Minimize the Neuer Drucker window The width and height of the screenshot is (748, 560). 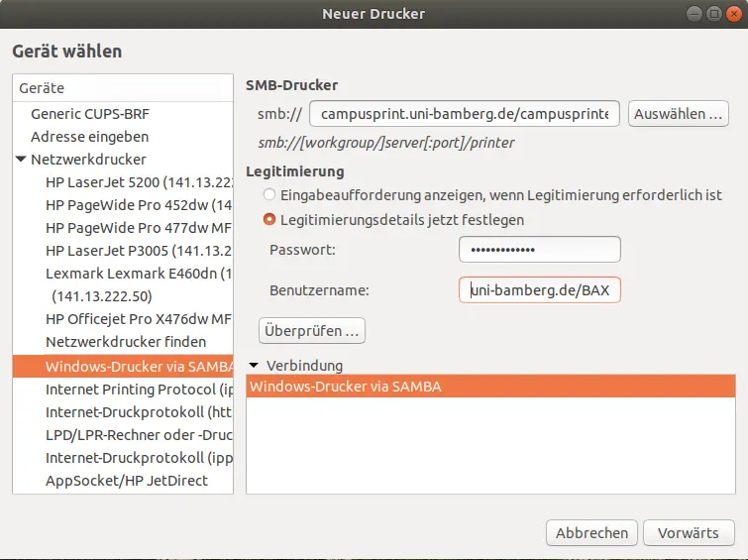(695, 13)
